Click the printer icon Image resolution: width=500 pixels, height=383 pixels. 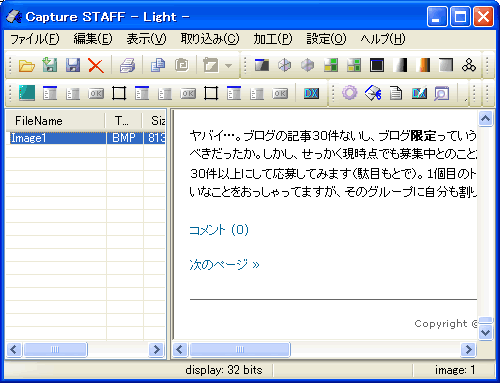[127, 65]
